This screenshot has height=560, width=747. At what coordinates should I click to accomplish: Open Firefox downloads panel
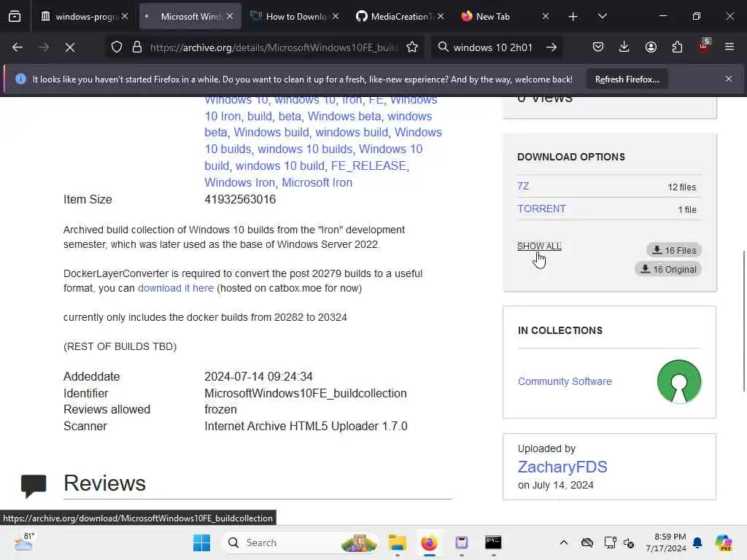point(624,47)
